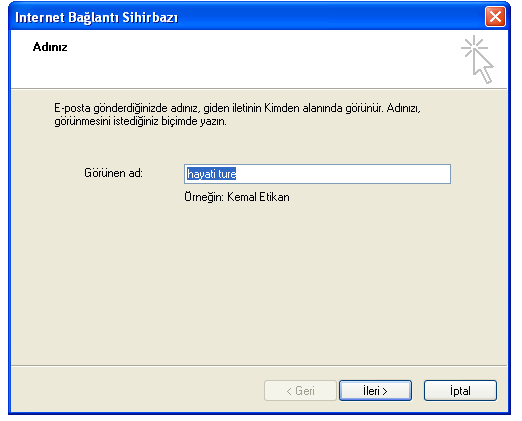522x421 pixels.
Task: Click the name Kemal Etikan in the example
Action: point(258,197)
